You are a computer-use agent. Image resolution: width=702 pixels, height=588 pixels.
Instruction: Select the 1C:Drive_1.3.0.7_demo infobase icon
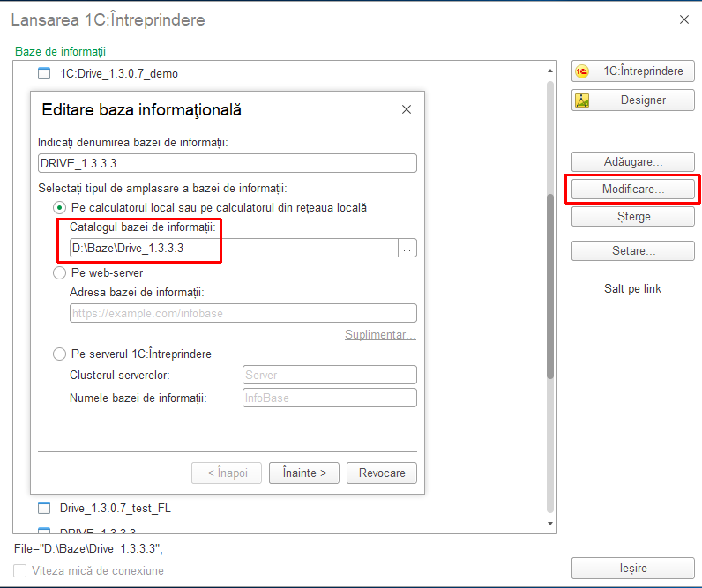[44, 73]
